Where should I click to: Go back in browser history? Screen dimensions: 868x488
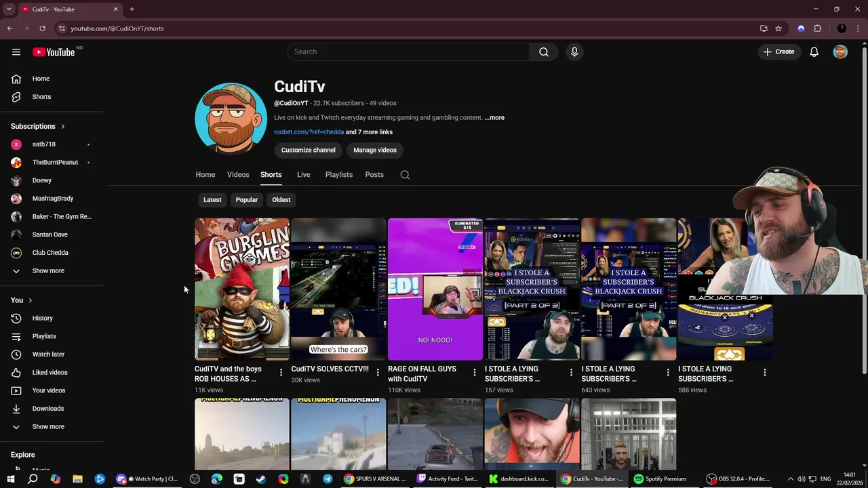pos(9,28)
